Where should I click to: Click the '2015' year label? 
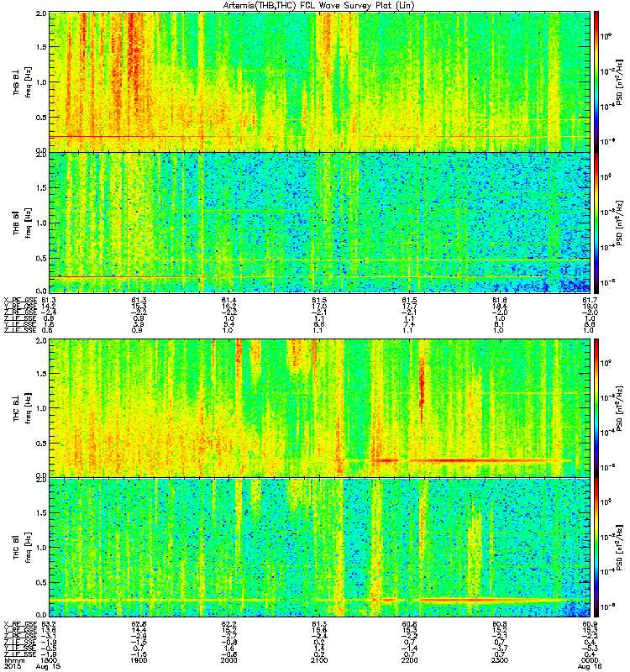pyautogui.click(x=11, y=666)
